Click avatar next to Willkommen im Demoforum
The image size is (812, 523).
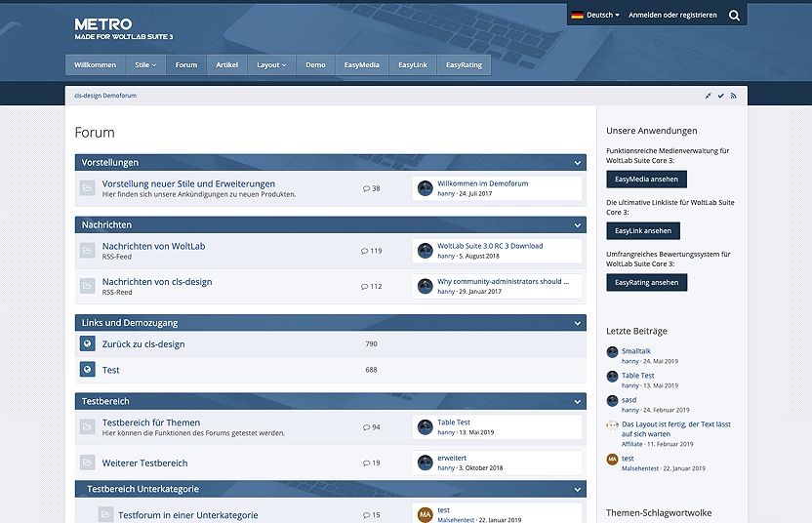(426, 188)
